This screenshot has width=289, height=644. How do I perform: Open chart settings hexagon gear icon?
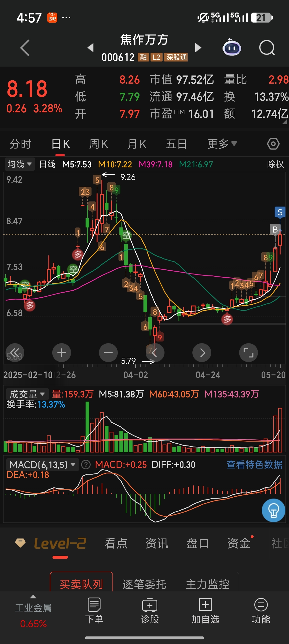click(273, 144)
